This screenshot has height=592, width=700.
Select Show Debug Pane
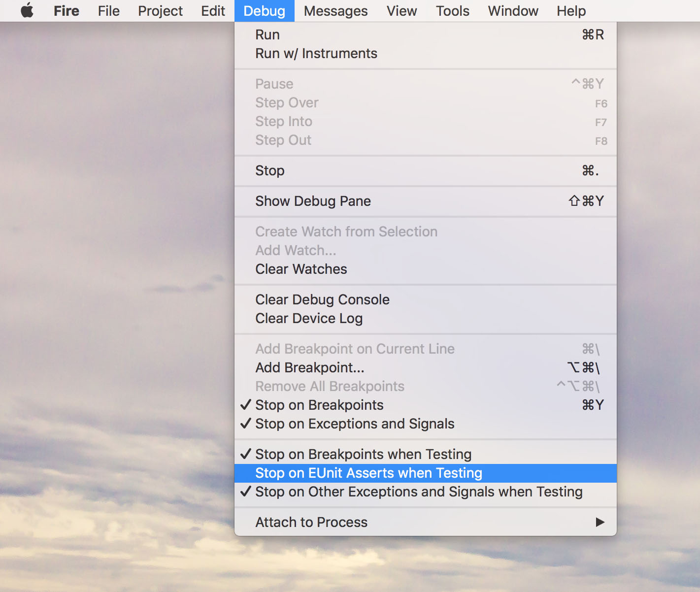point(426,201)
